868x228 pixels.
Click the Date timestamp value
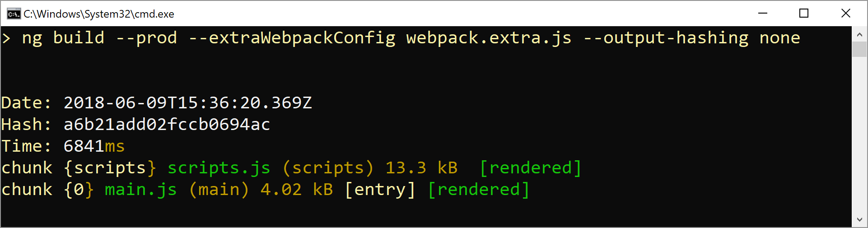pos(187,103)
